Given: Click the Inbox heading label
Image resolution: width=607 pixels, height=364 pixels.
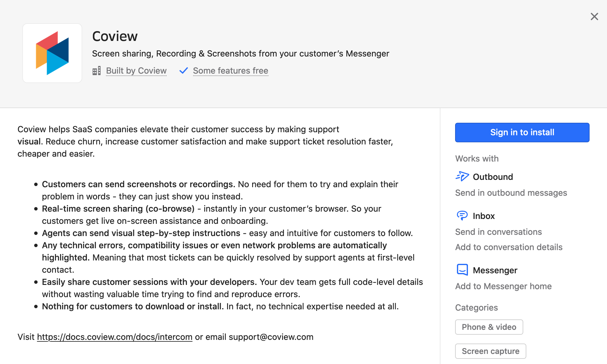Looking at the screenshot, I should 484,216.
